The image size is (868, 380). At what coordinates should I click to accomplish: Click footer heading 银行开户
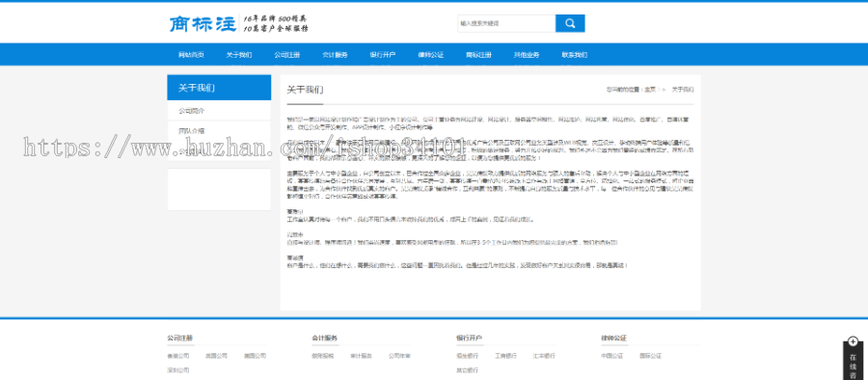469,338
